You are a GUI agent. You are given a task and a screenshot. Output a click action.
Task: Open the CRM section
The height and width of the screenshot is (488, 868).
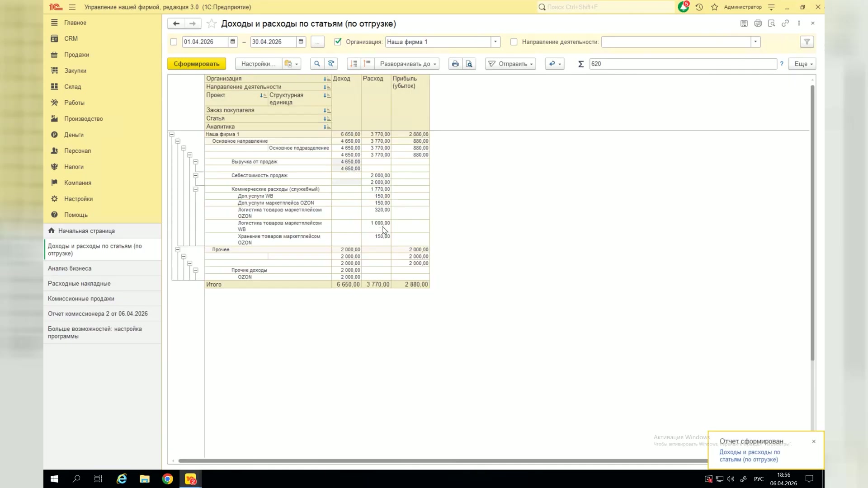71,38
